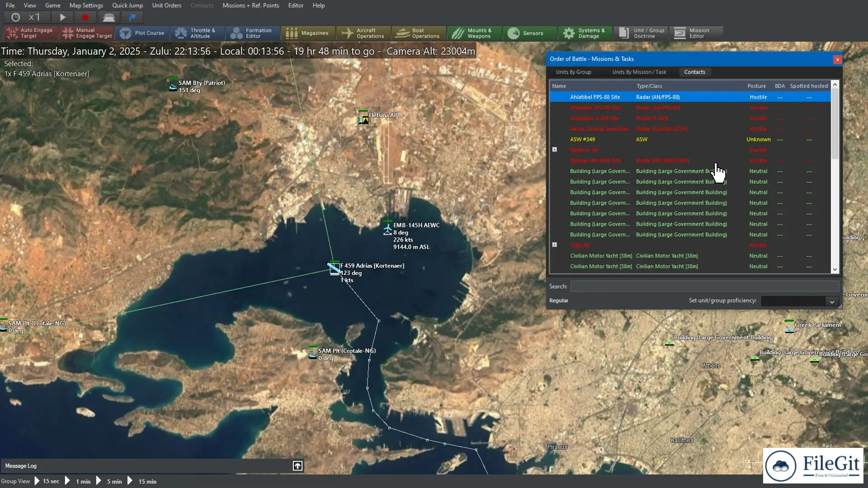Viewport: 868px width, 488px height.
Task: Open the Mission Editor
Action: (x=696, y=33)
